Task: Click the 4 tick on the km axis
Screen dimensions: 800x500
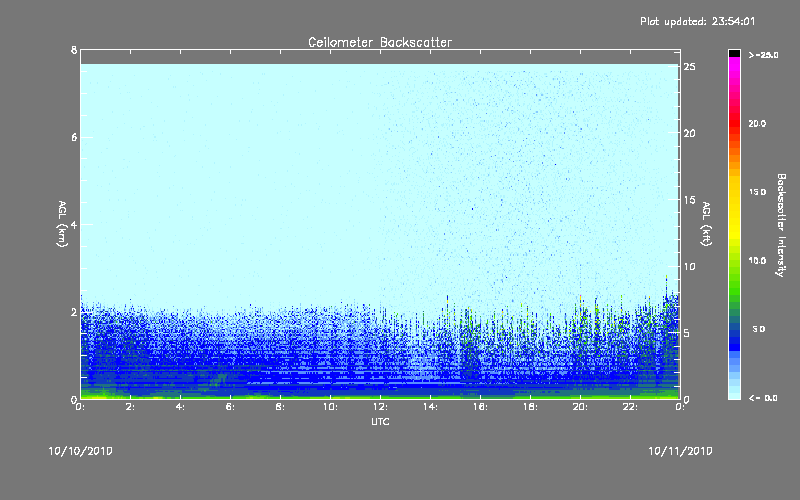Action: click(x=74, y=224)
